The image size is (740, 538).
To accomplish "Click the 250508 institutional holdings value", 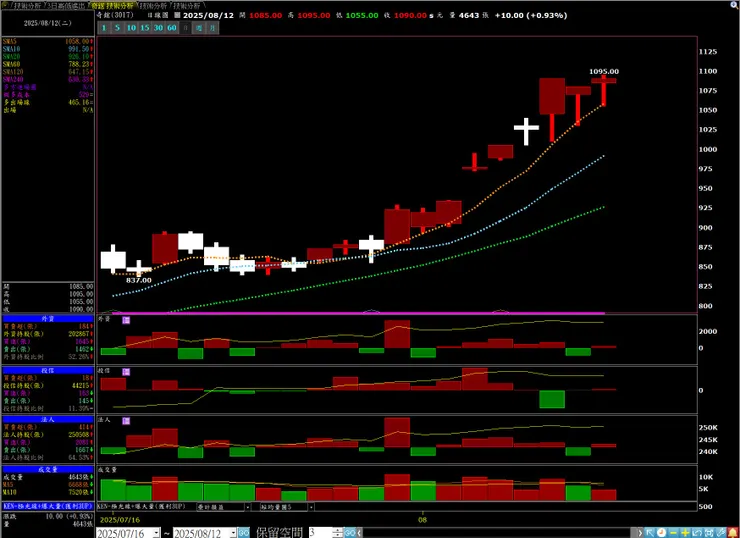I will 79,435.
